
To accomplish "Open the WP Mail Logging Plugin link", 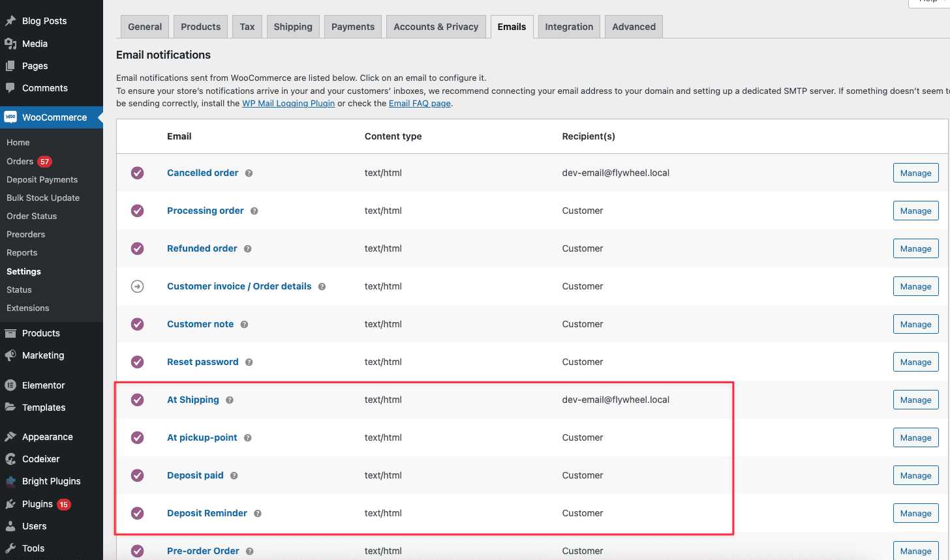I will pyautogui.click(x=288, y=103).
